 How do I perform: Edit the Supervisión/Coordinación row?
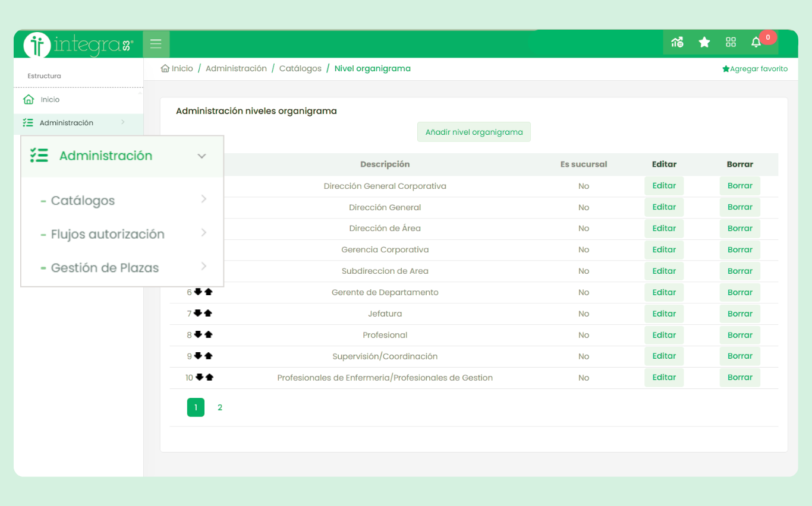click(x=664, y=356)
